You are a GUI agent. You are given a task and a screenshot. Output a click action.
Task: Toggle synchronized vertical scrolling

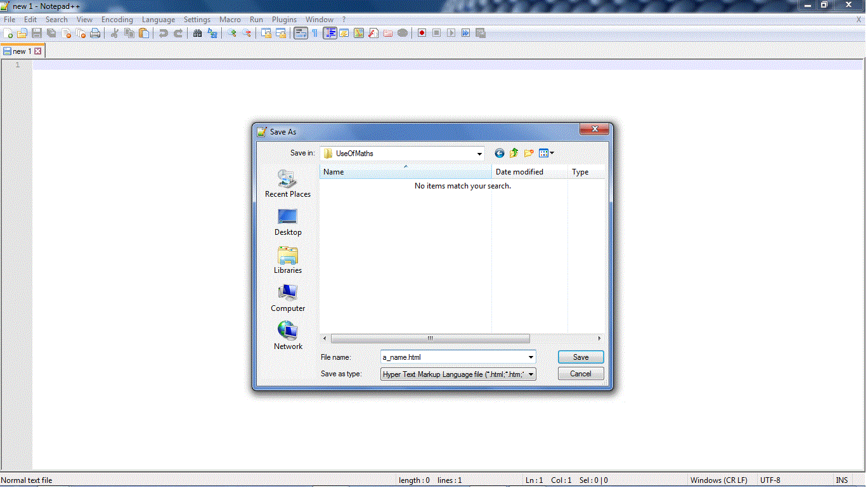[266, 33]
